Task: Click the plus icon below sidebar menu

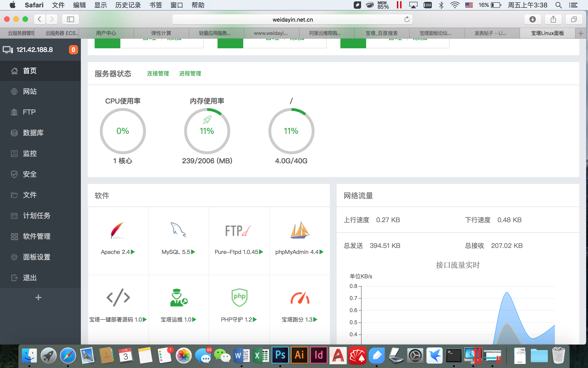Action: (38, 297)
